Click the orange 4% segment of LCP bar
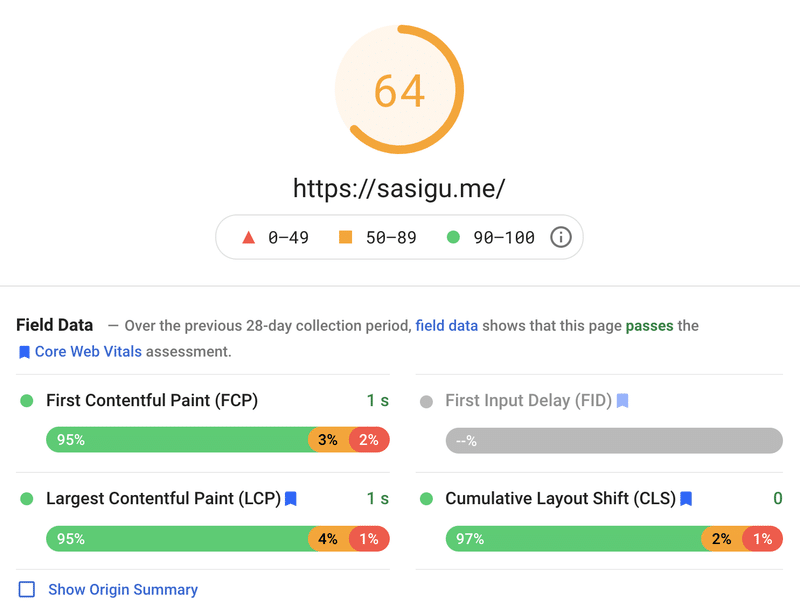Viewport: 800px width, 613px height. (328, 539)
